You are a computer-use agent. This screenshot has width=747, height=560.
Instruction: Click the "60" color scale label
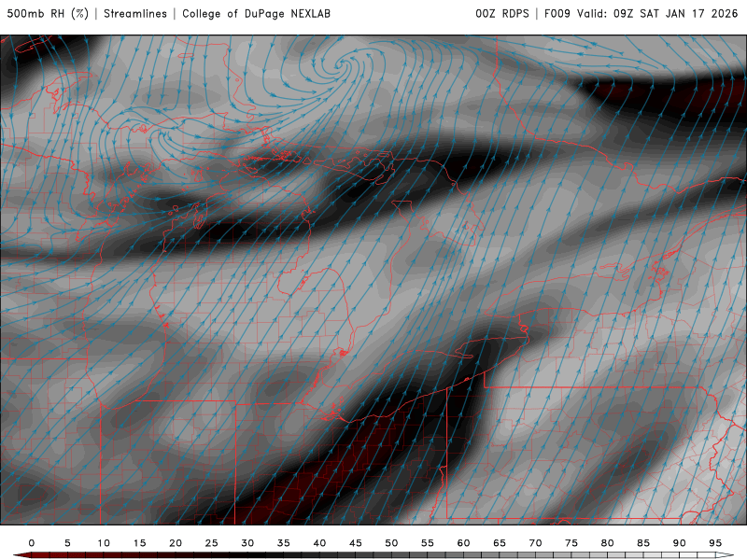463,543
